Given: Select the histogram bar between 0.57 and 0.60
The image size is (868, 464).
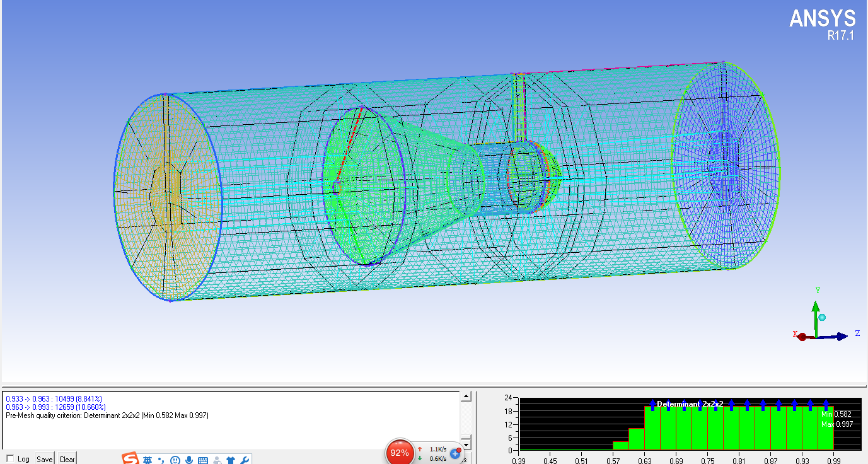Looking at the screenshot, I should click(x=621, y=446).
